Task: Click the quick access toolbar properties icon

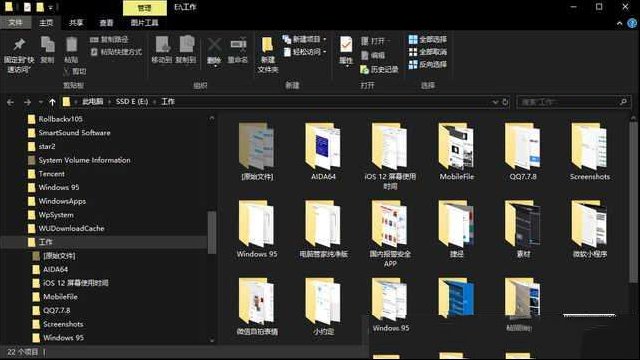Action: click(27, 7)
